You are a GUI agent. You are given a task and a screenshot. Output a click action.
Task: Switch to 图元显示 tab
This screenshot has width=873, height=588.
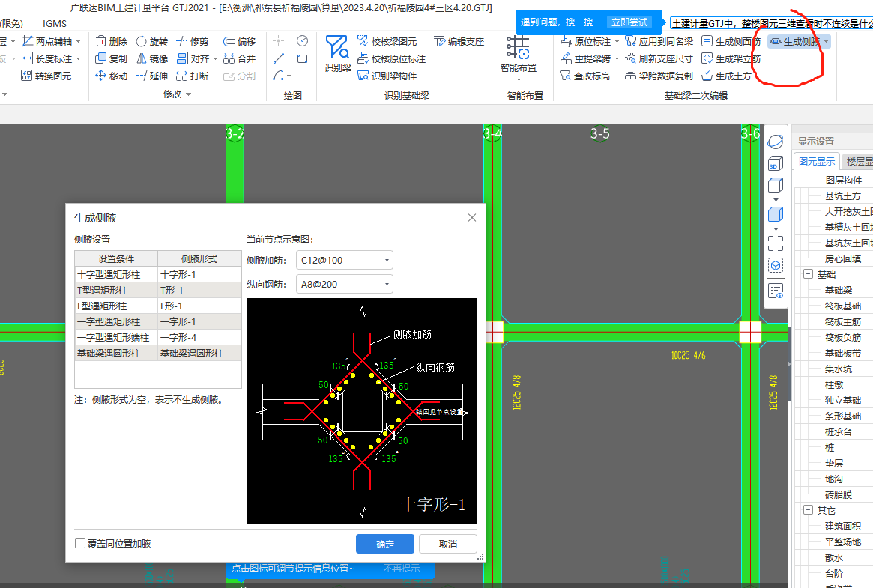[x=817, y=161]
